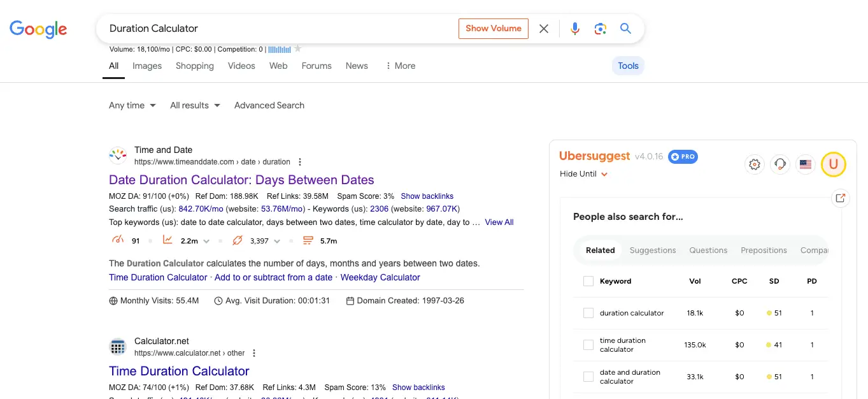The image size is (868, 399).
Task: Open the Questions tab in Ubersuggest
Action: point(708,250)
